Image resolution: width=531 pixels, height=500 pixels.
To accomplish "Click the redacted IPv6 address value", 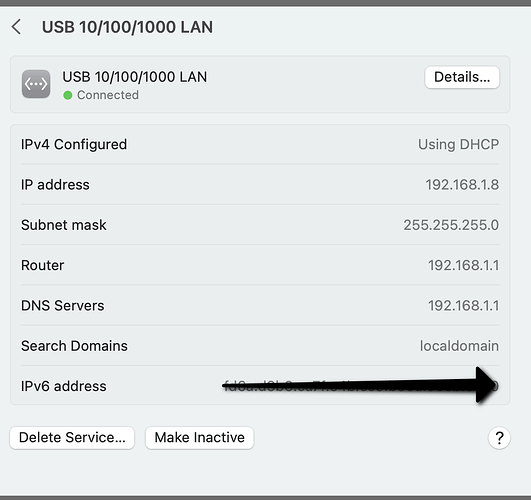I will click(361, 386).
